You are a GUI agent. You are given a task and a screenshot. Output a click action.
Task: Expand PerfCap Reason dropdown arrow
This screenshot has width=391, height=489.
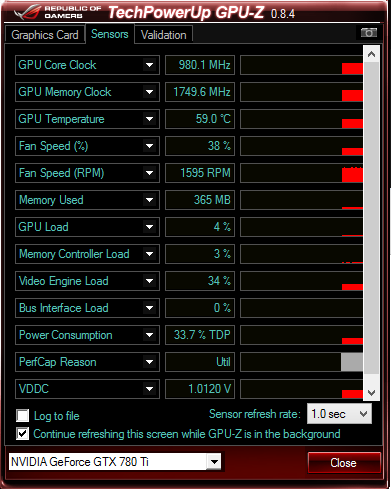[149, 362]
